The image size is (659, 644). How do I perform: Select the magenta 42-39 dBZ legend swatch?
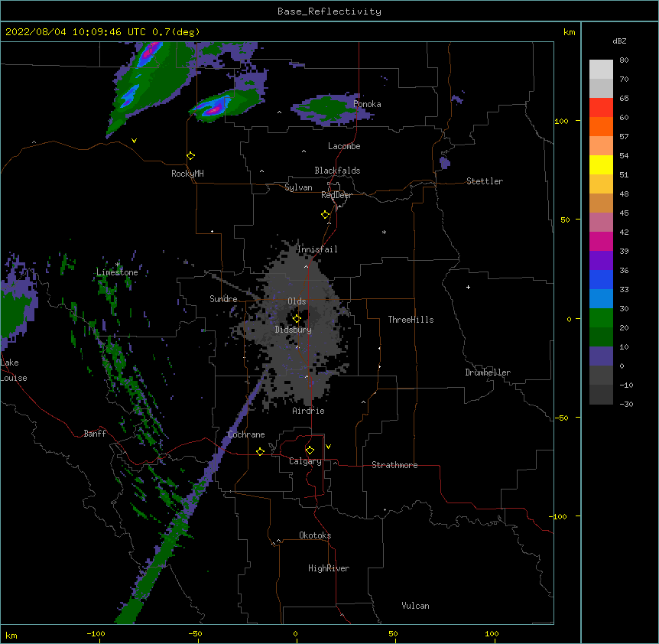[601, 242]
